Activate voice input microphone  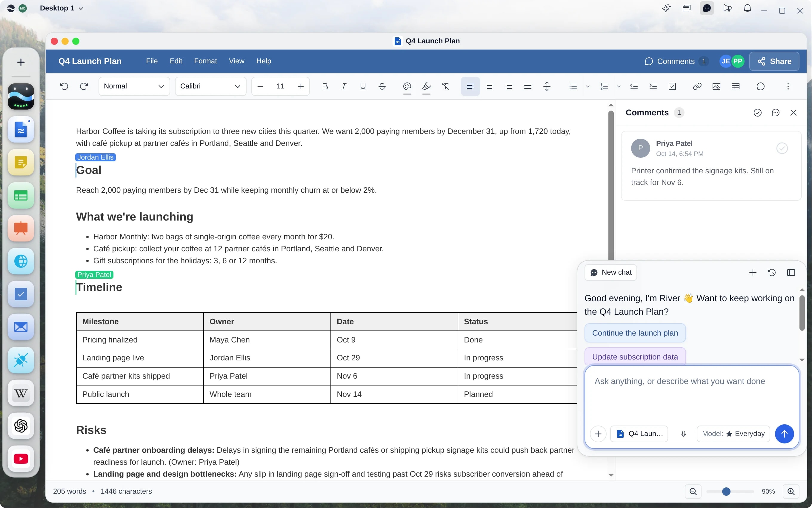pos(684,434)
